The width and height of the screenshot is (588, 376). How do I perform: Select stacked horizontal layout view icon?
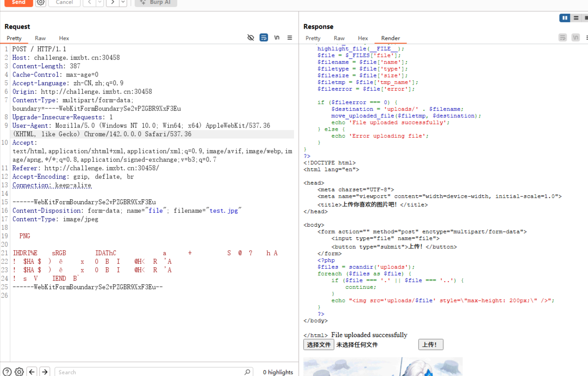click(x=576, y=18)
